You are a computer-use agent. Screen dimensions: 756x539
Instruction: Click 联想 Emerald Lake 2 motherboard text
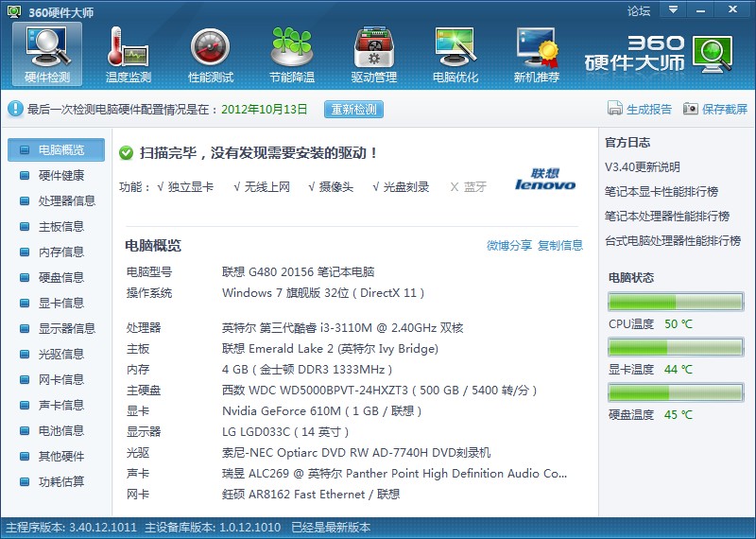pyautogui.click(x=330, y=349)
